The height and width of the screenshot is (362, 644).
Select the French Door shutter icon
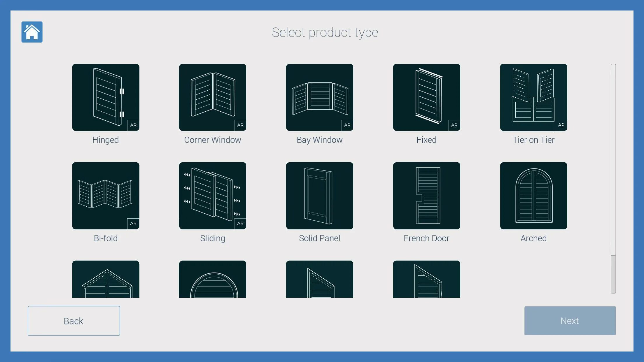point(426,196)
